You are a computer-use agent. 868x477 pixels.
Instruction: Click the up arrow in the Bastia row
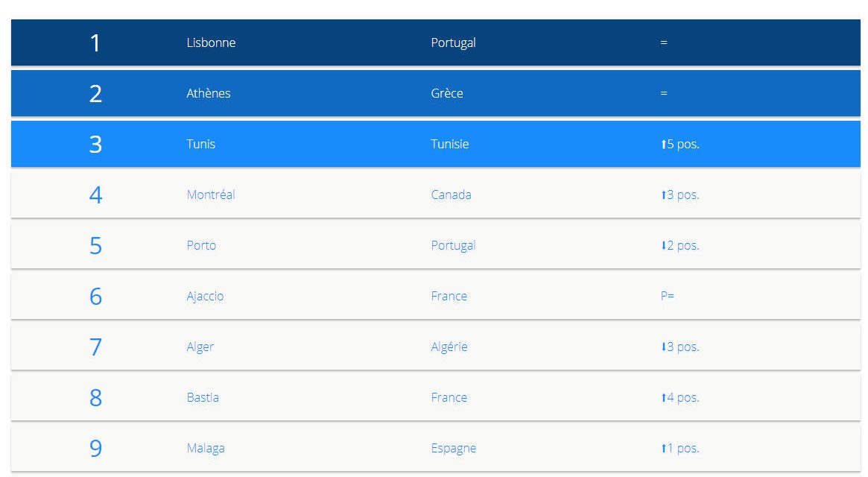click(663, 398)
